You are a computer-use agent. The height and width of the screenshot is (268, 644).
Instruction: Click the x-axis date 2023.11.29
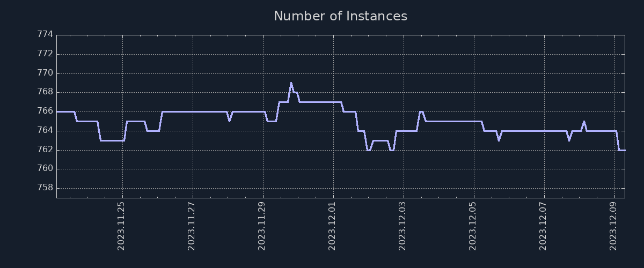pyautogui.click(x=262, y=226)
